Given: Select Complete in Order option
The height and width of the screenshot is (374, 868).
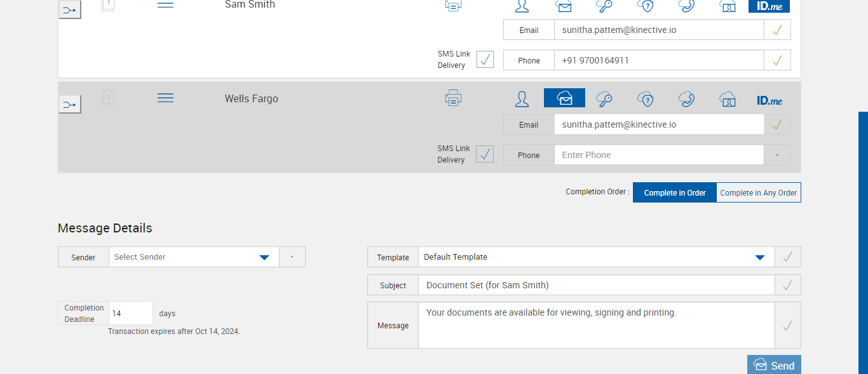Looking at the screenshot, I should [x=674, y=192].
